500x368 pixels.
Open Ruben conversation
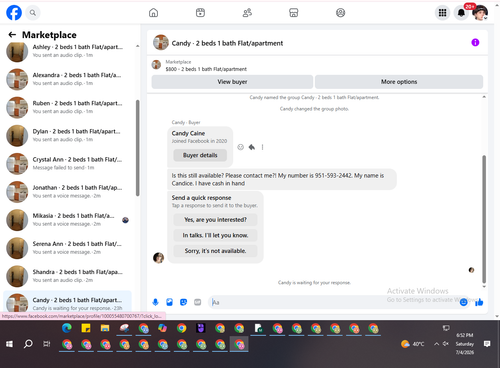67,107
